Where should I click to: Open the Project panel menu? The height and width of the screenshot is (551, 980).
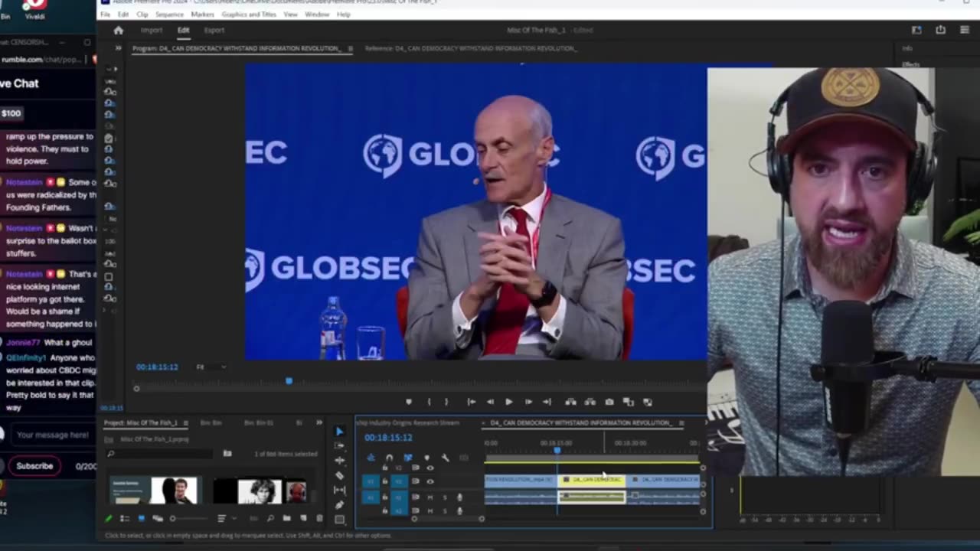point(186,422)
